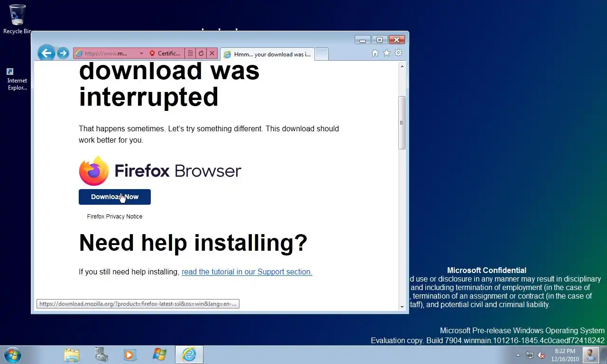Launch Windows Media Player from taskbar
Screen dimensions: 607x364
[129, 355]
